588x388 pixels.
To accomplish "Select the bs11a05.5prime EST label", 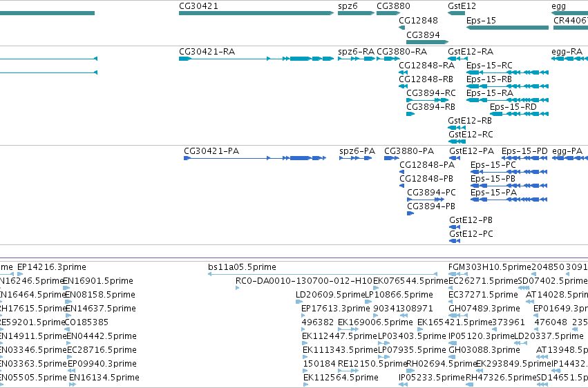I will [242, 267].
